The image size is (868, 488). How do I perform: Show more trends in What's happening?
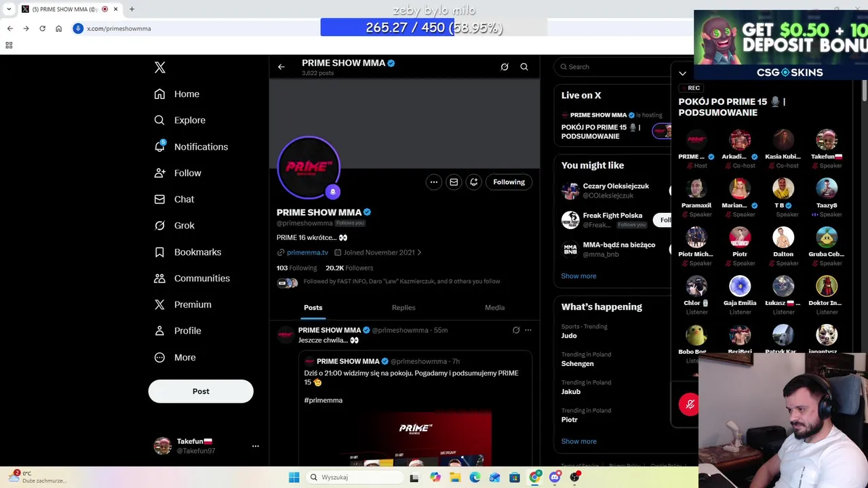click(578, 441)
